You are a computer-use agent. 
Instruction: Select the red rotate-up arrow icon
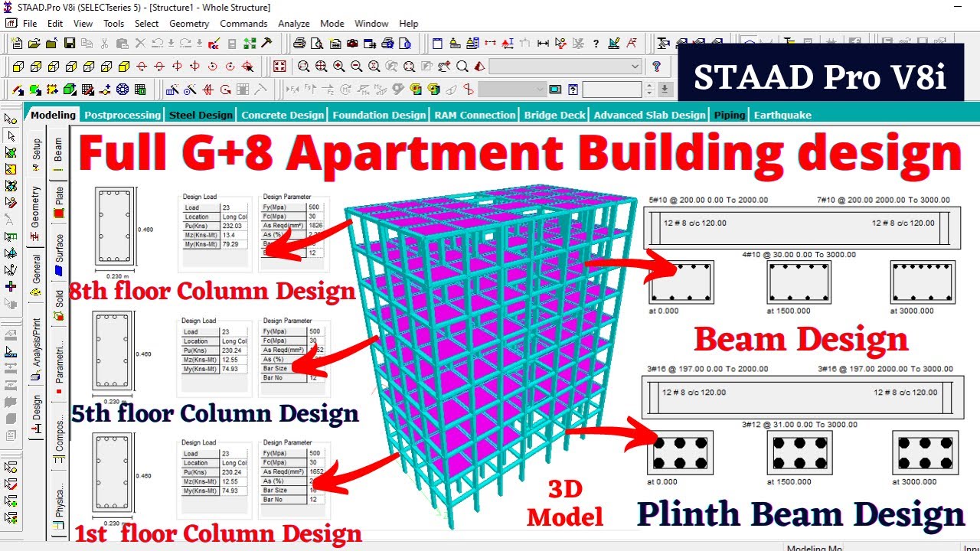[x=142, y=67]
